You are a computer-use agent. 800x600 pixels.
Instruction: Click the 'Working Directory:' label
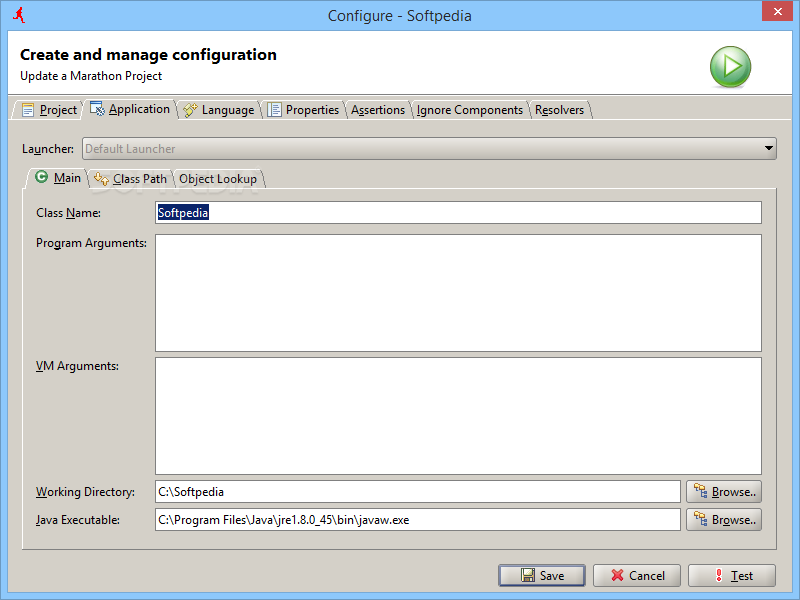85,492
